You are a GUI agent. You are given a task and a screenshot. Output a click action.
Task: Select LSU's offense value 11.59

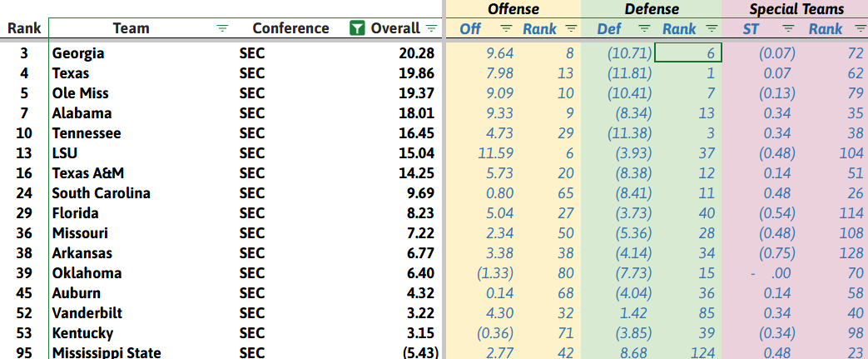pos(495,153)
